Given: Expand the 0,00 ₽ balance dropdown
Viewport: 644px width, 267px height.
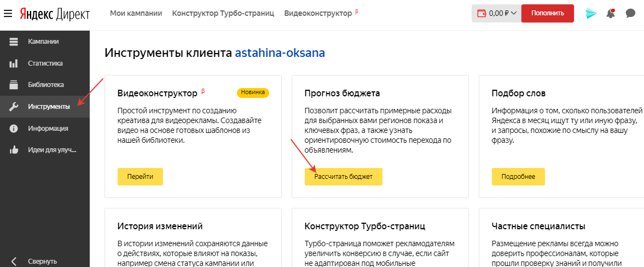Looking at the screenshot, I should click(x=496, y=13).
